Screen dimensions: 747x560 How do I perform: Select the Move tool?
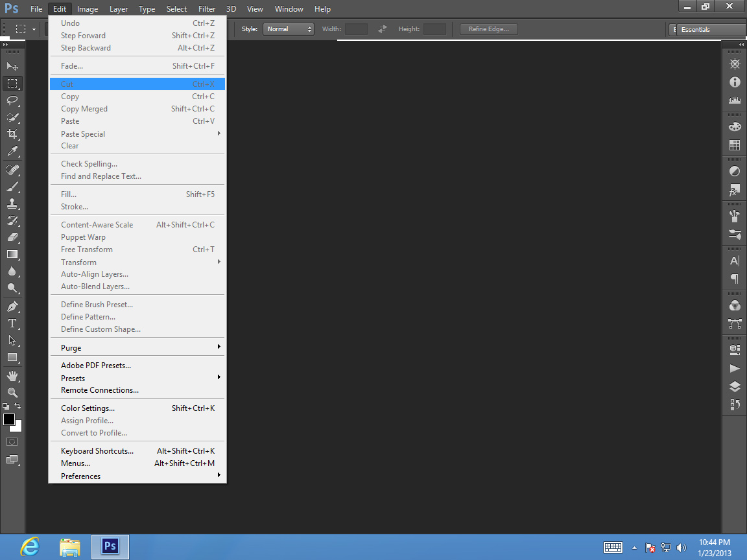12,66
